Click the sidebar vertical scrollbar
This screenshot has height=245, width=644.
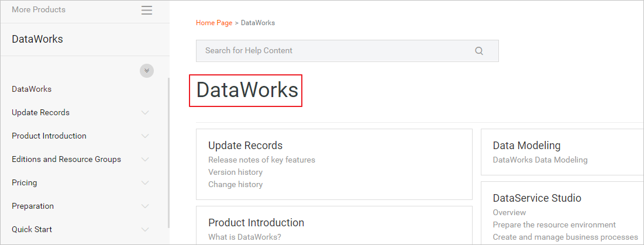(168, 153)
